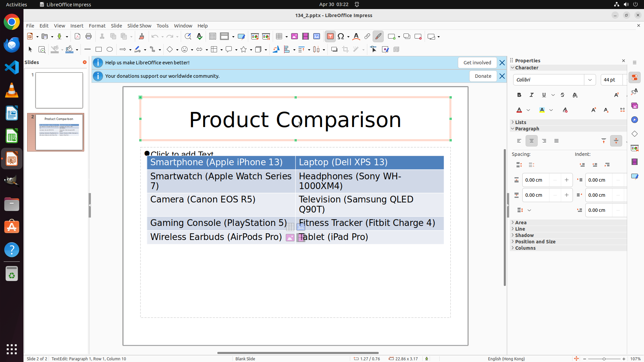The image size is (644, 362).
Task: Insert a hyperlink
Action: pos(367,37)
